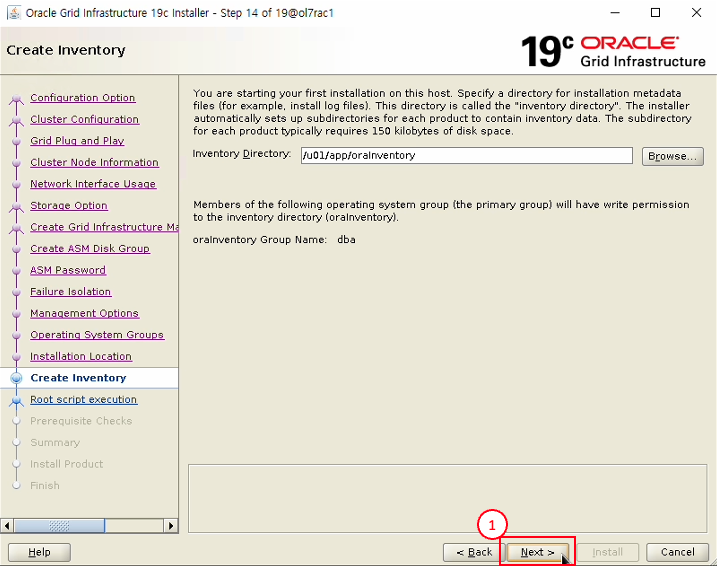Select the current Create Inventory step
The width and height of the screenshot is (717, 566).
tap(78, 378)
